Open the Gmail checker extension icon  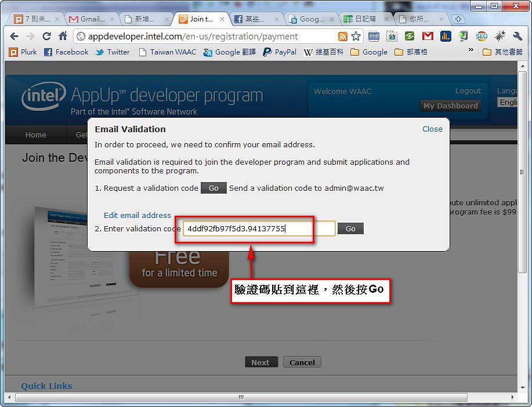[428, 36]
